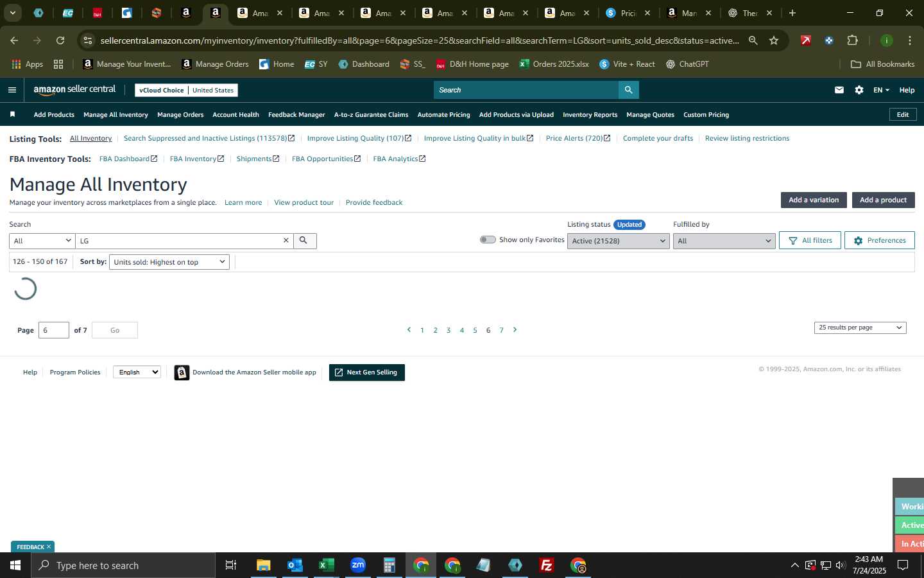
Task: Open Outlook from the taskbar
Action: click(x=295, y=565)
